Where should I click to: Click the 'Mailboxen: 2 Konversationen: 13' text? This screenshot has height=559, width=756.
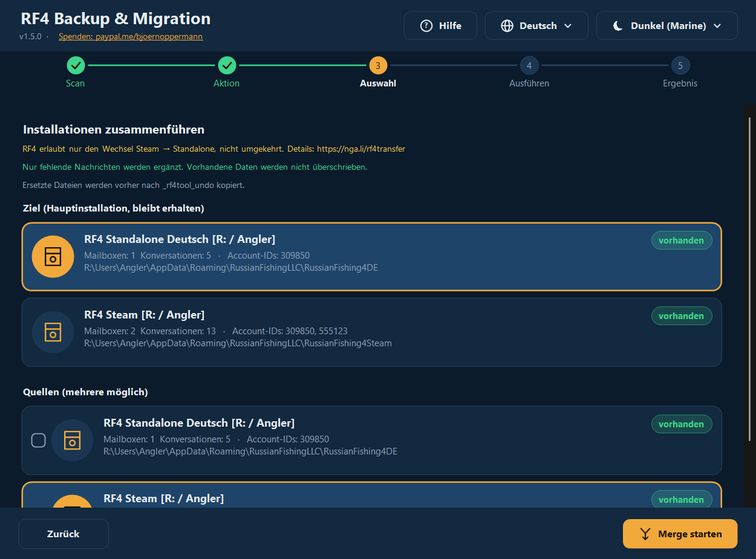[150, 331]
